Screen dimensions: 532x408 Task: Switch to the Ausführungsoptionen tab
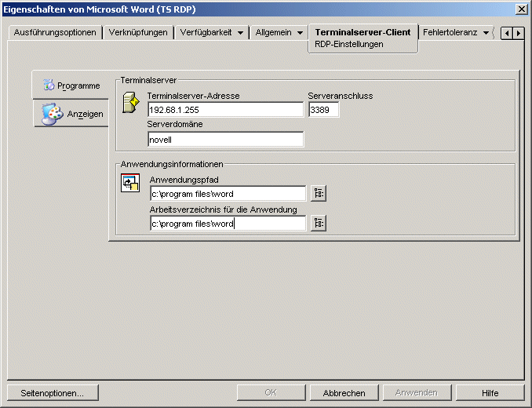55,32
